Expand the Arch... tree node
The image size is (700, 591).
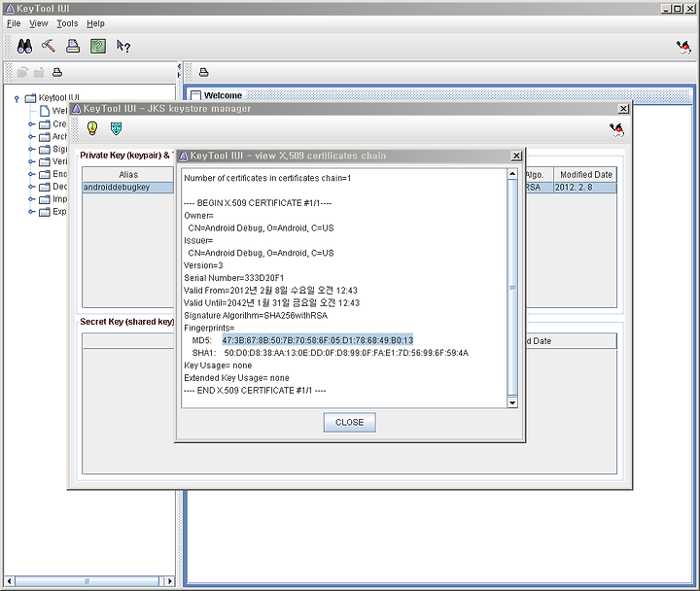coord(31,137)
